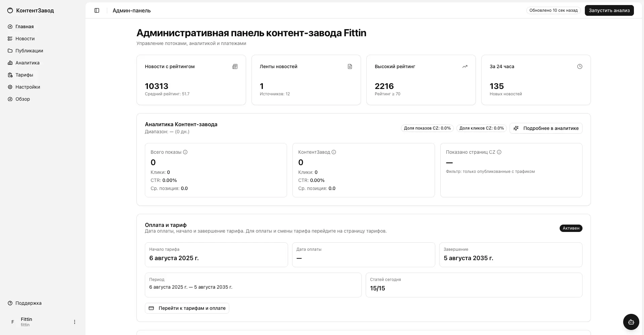Click the trending-up icon on Высокий рейтинг card
This screenshot has height=335, width=644.
[465, 66]
